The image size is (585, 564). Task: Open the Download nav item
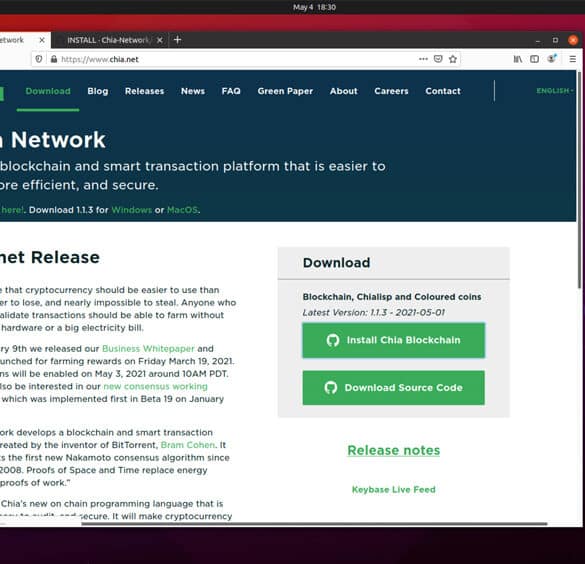coord(48,91)
